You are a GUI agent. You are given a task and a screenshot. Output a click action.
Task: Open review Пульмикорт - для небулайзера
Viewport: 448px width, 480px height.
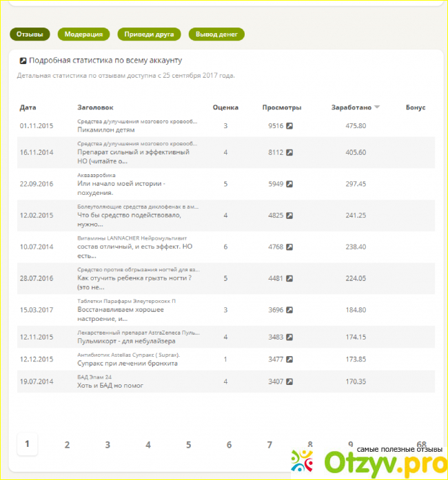[126, 341]
